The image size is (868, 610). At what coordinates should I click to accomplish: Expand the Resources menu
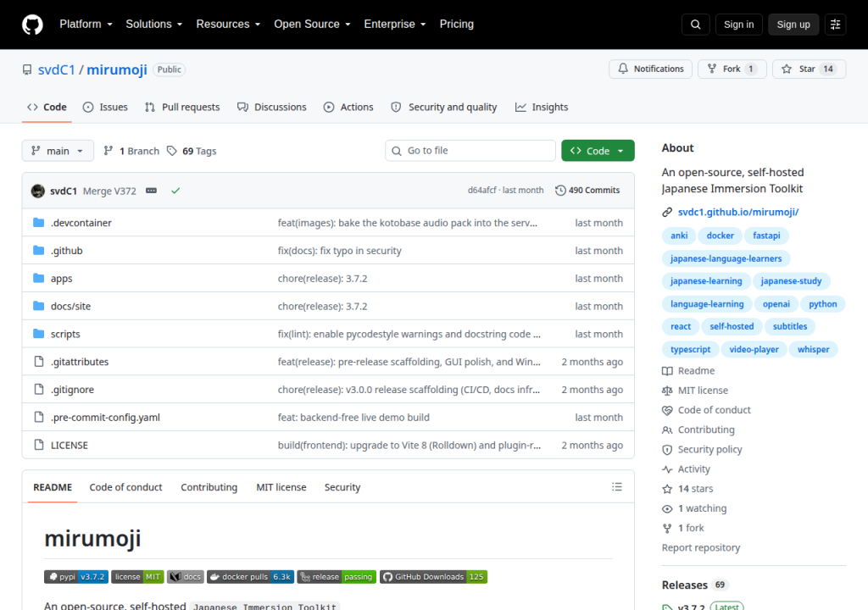(x=228, y=25)
